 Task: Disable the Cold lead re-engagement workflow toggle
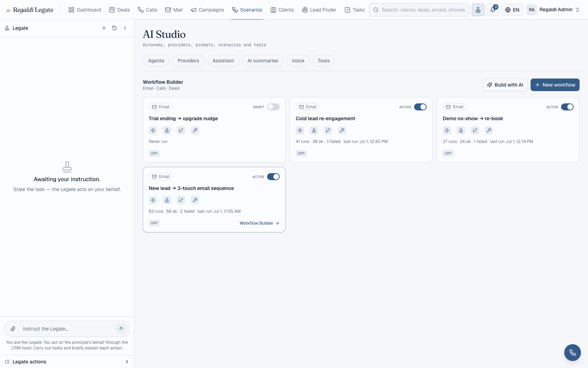[420, 107]
